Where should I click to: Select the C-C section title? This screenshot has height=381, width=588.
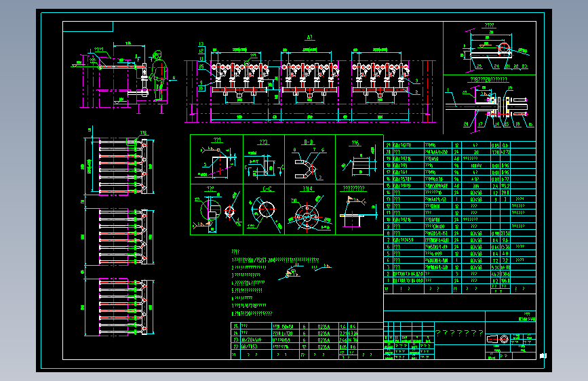tap(267, 189)
